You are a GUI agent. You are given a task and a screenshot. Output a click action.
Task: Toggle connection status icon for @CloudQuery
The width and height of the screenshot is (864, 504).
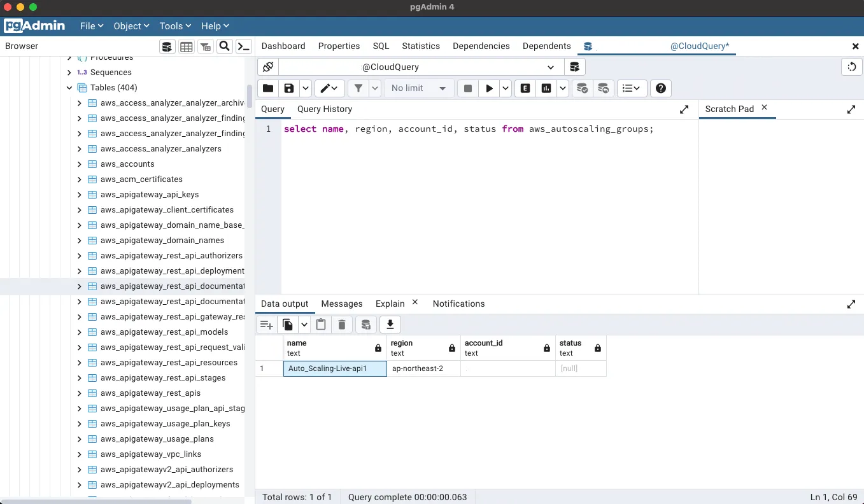(268, 67)
